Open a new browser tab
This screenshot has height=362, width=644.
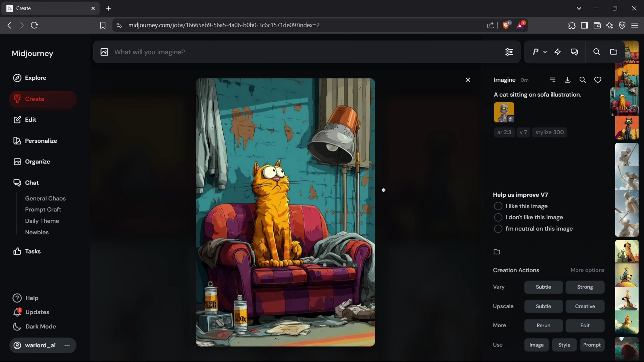108,8
